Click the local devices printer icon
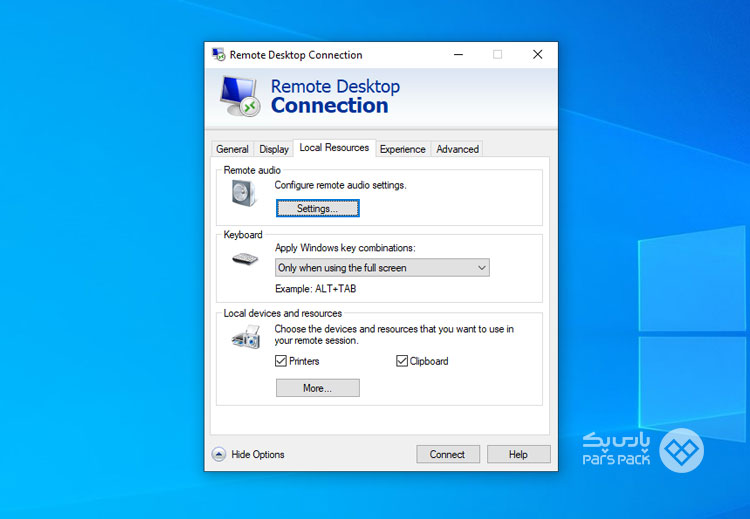Viewport: 750px width, 519px height. [246, 337]
